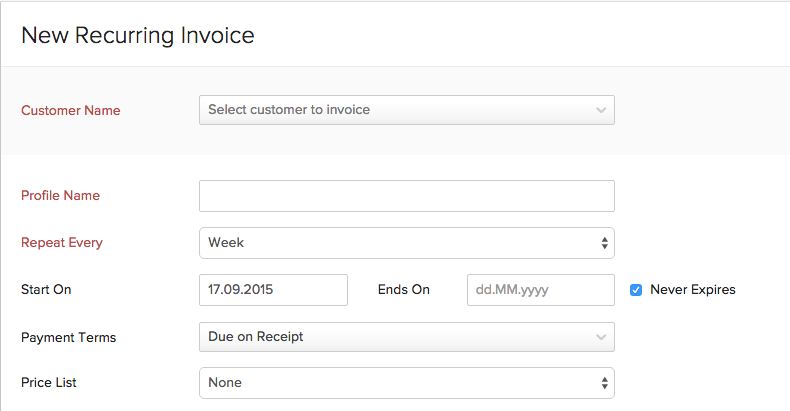Viewport: 790px width, 411px height.
Task: Click the Never Expires label text
Action: tap(692, 290)
